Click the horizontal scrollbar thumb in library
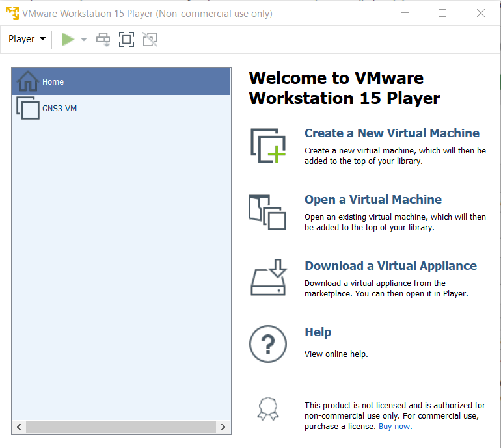The width and height of the screenshot is (501, 448). coord(121,427)
